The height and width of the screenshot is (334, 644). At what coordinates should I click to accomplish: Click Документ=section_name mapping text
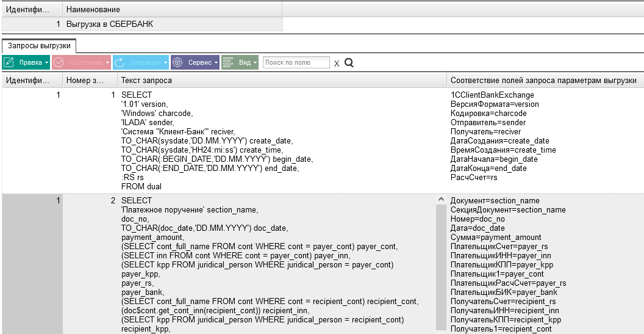click(x=495, y=201)
